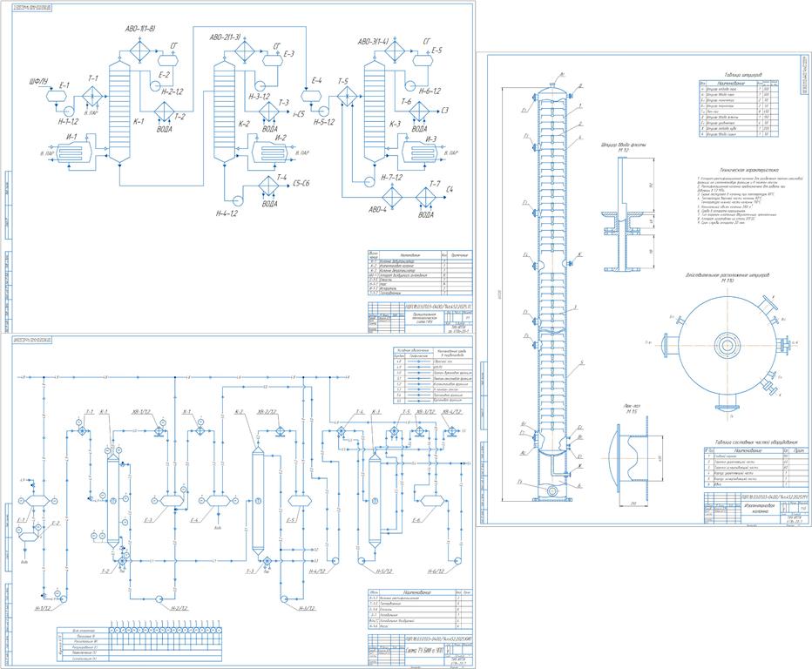This screenshot has height=669, width=812.
Task: Click the Н-5/1,2 label in bottom scheme
Action: [383, 571]
